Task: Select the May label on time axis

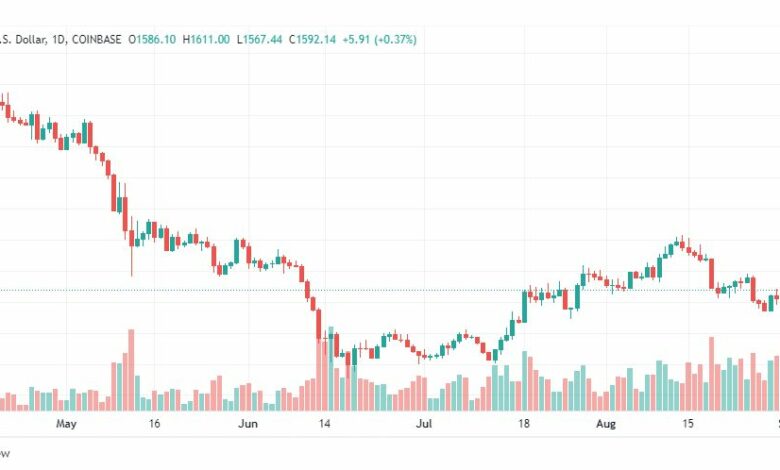Action: tap(66, 424)
